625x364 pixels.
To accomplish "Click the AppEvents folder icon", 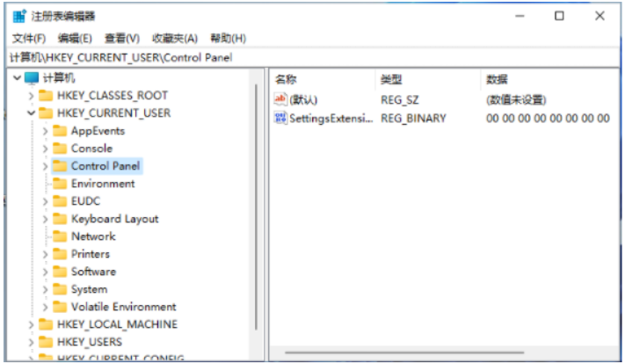I will click(60, 130).
